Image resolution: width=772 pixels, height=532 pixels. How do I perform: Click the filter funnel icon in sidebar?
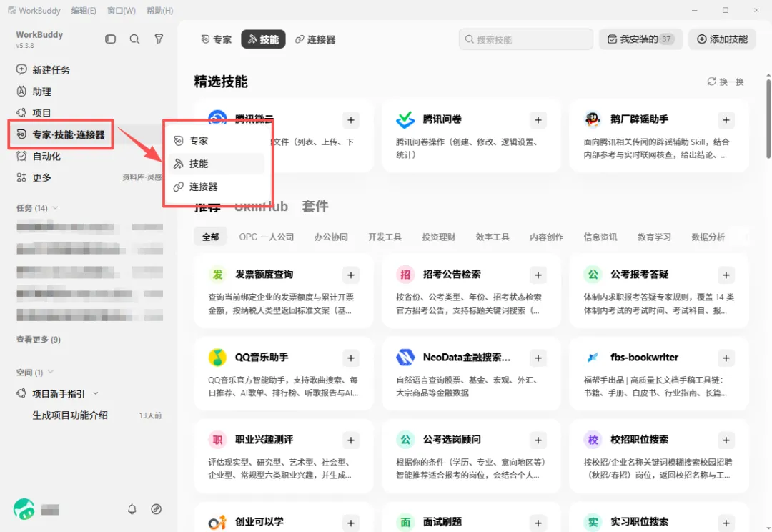pyautogui.click(x=159, y=39)
